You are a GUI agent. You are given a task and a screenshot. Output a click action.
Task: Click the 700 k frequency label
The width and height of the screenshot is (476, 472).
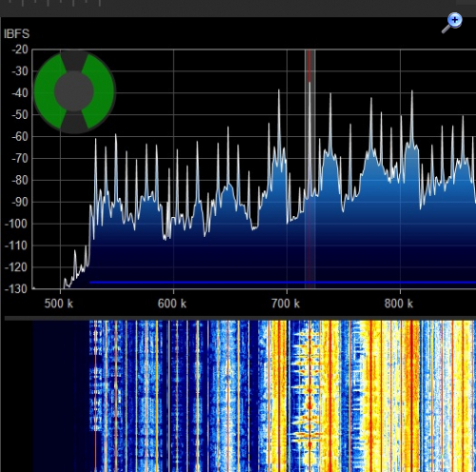(286, 304)
